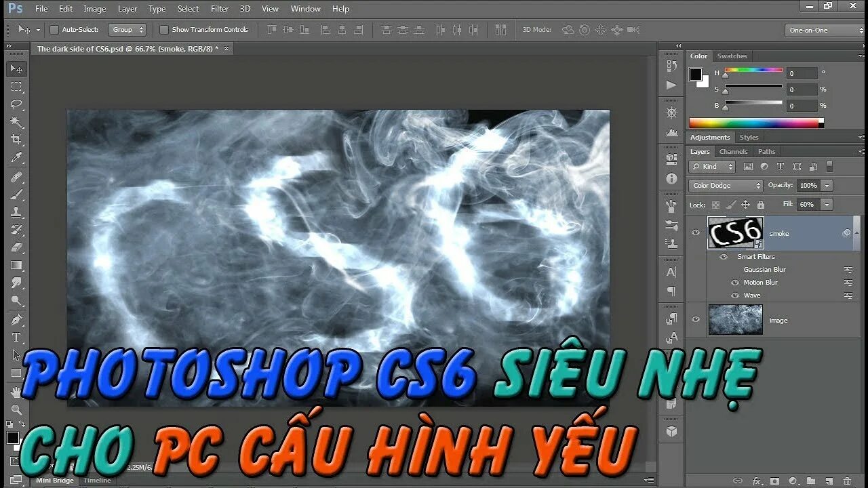The image size is (868, 488).
Task: Select the smoke layer CS6 thumbnail
Action: pos(736,233)
